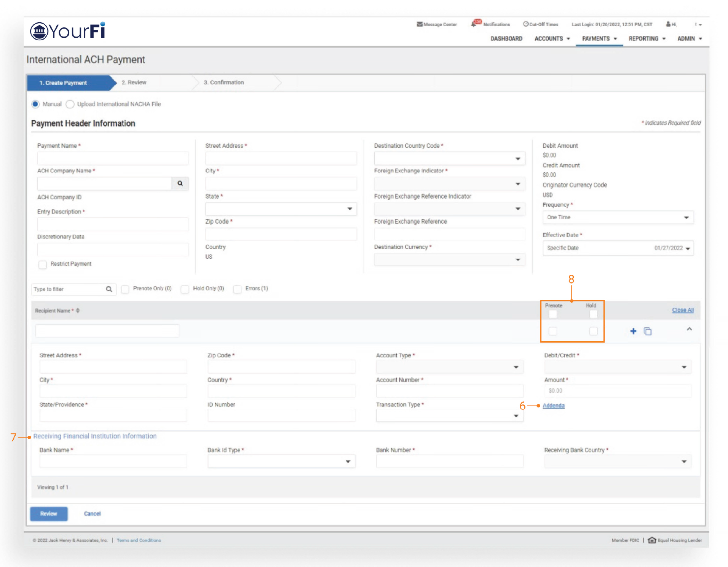Open the PAYMENTS menu
This screenshot has width=728, height=567.
599,38
